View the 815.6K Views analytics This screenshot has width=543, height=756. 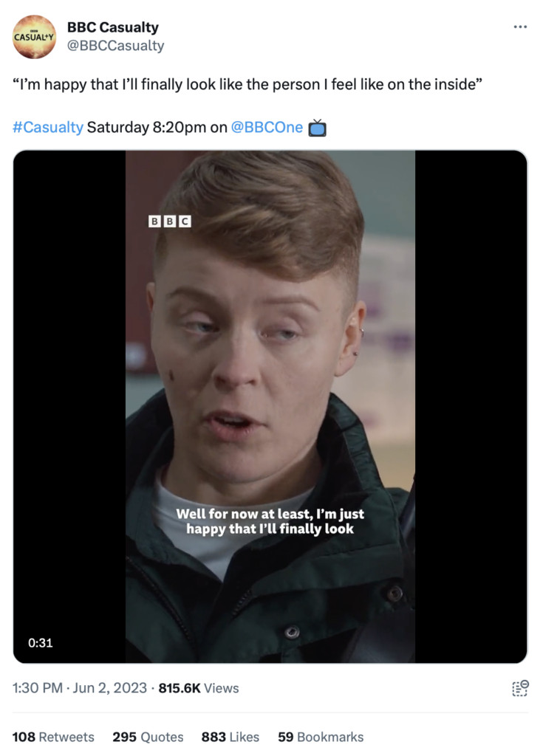point(198,688)
